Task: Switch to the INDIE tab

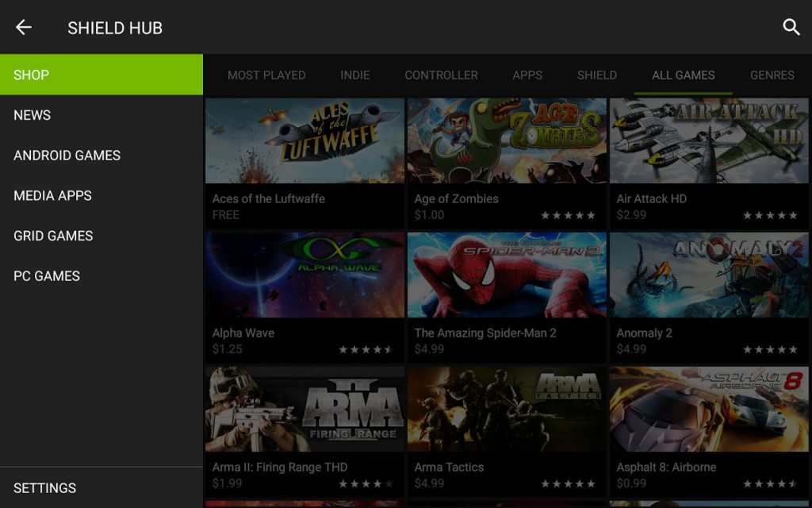Action: (x=354, y=75)
